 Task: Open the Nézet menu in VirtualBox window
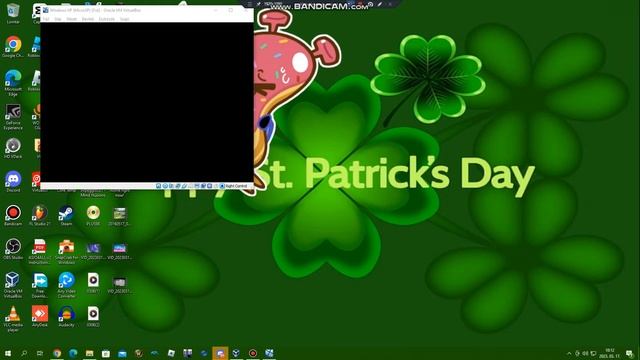click(71, 19)
